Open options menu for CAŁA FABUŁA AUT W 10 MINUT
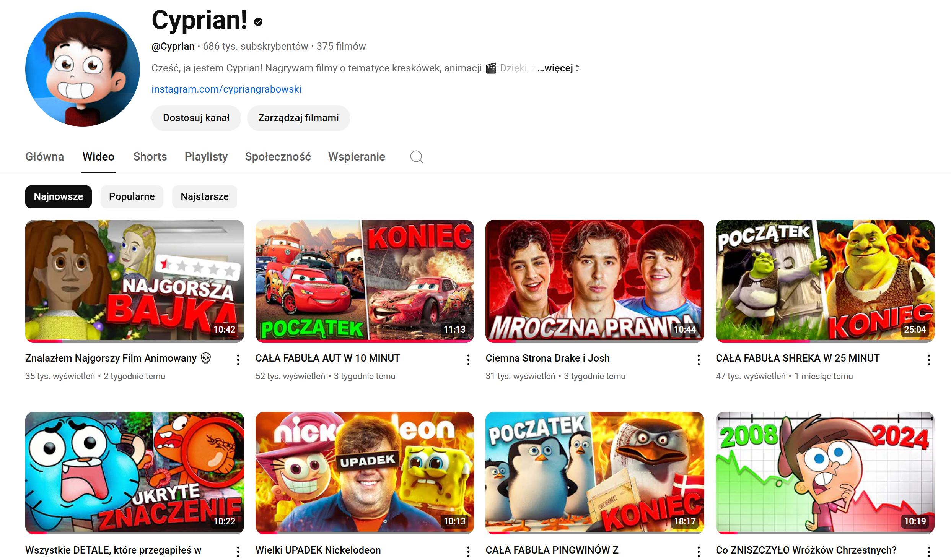The height and width of the screenshot is (560, 951). 468,360
